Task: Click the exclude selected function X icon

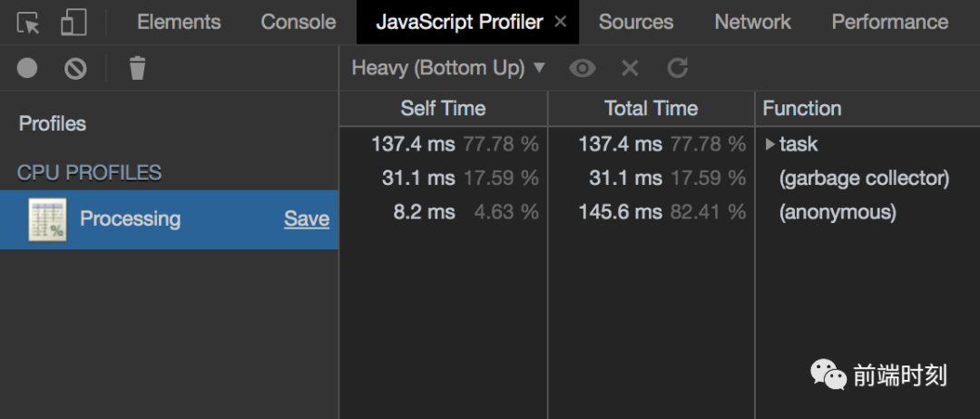Action: coord(630,68)
